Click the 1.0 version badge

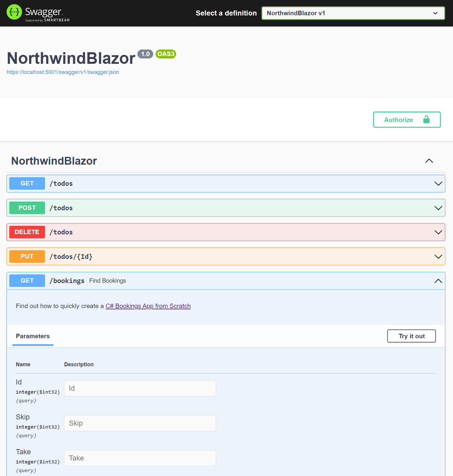145,54
